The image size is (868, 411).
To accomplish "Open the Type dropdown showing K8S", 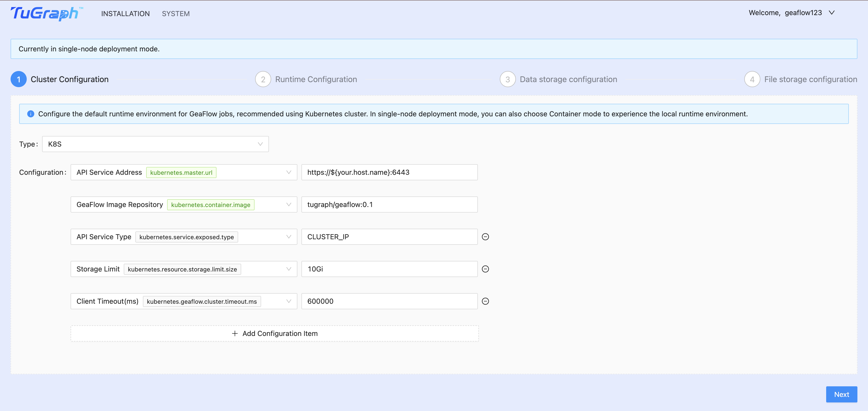I will tap(155, 144).
